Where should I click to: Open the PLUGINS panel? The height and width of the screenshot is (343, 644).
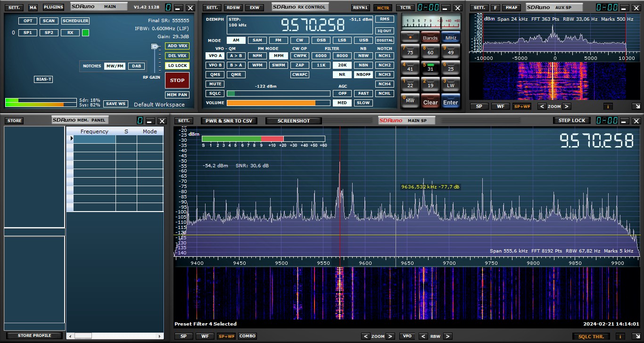tap(53, 8)
